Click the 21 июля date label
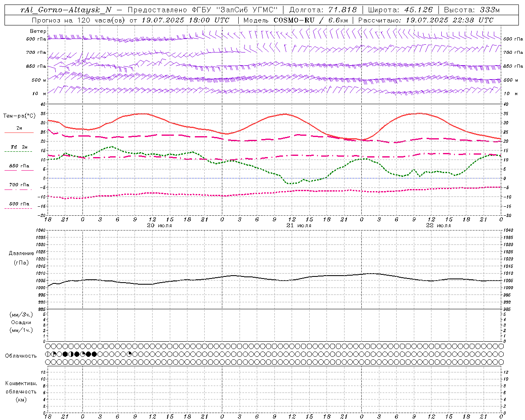Viewport: 525px width, 420px height. (x=299, y=226)
